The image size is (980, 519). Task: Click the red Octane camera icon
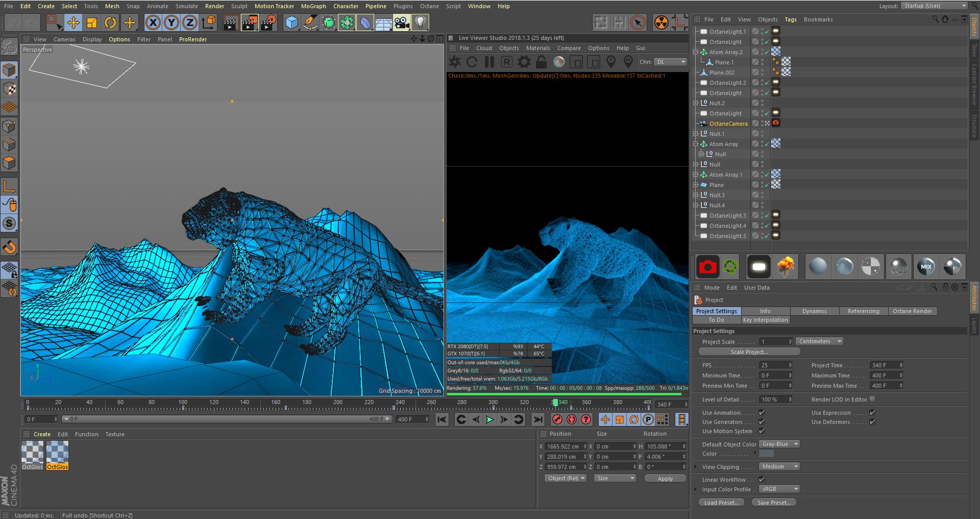[x=707, y=267]
